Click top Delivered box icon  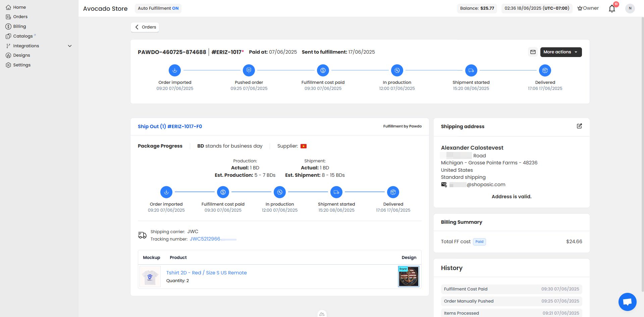545,70
